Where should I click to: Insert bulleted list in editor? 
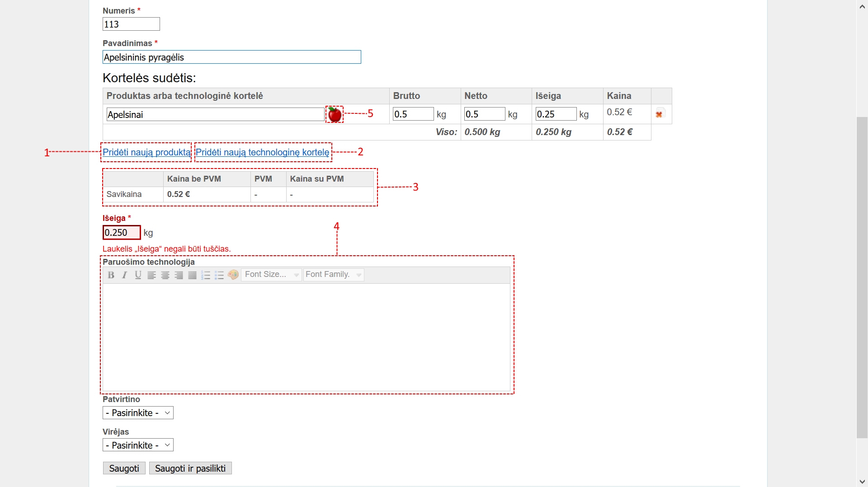(219, 275)
